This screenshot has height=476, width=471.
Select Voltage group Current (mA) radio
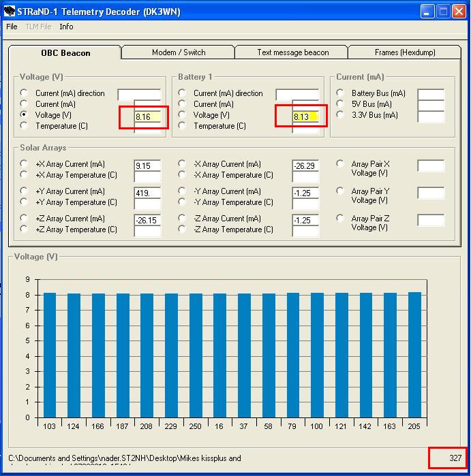[24, 104]
